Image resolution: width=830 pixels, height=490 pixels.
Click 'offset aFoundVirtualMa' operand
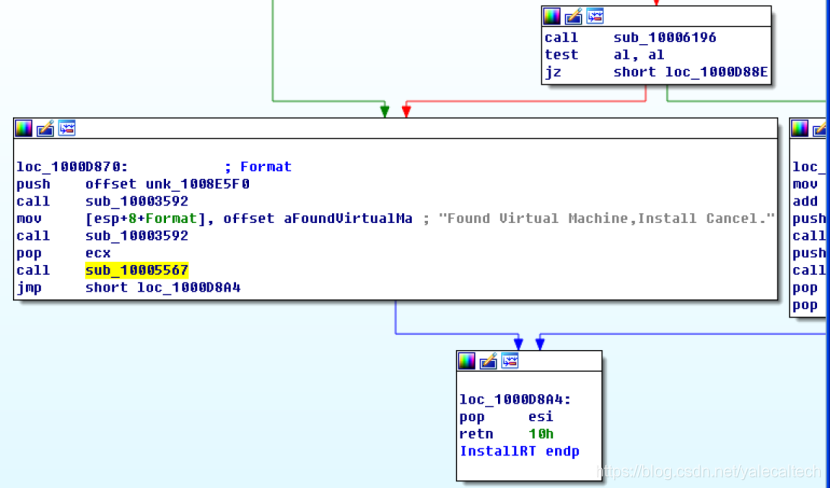[x=318, y=219]
